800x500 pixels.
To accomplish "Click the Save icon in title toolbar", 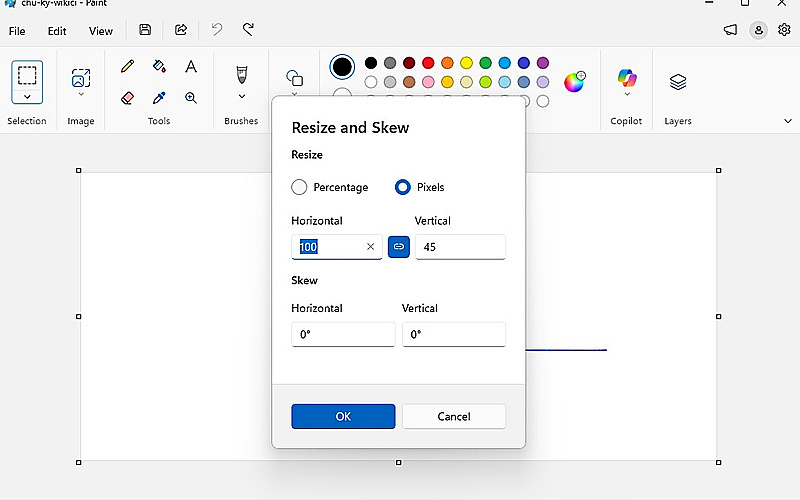I will pos(145,30).
